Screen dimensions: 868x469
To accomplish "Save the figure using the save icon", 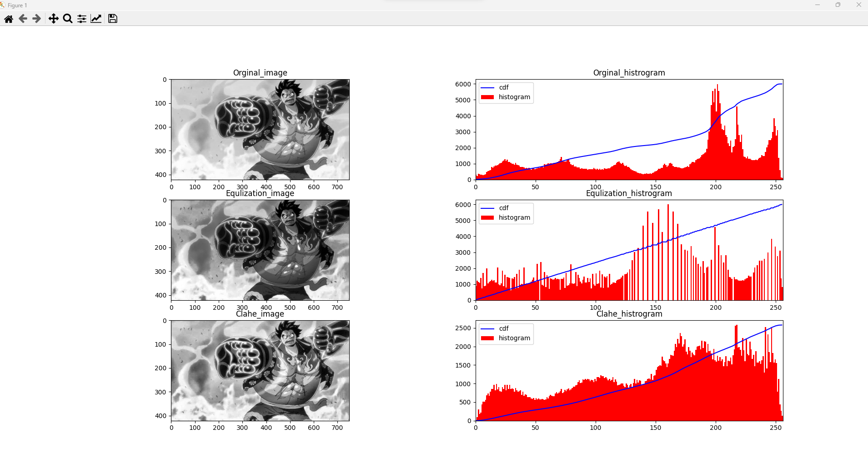I will pyautogui.click(x=112, y=19).
